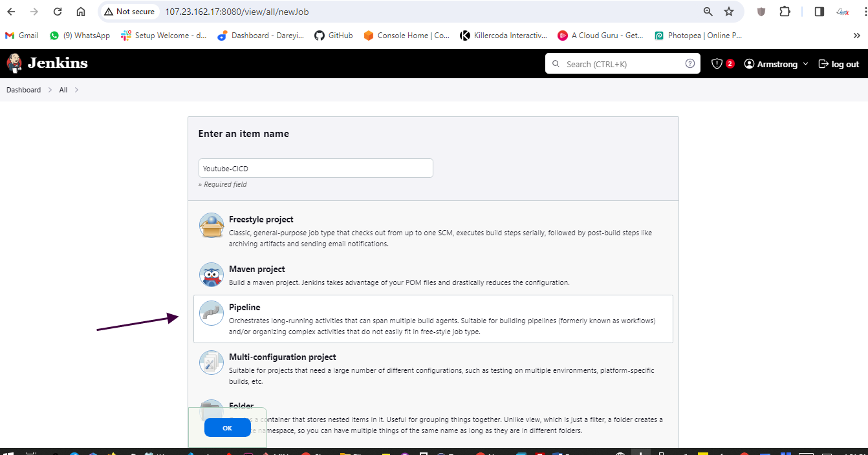This screenshot has height=455, width=868.
Task: Expand the Dashboard breadcrumb chevron
Action: click(49, 90)
